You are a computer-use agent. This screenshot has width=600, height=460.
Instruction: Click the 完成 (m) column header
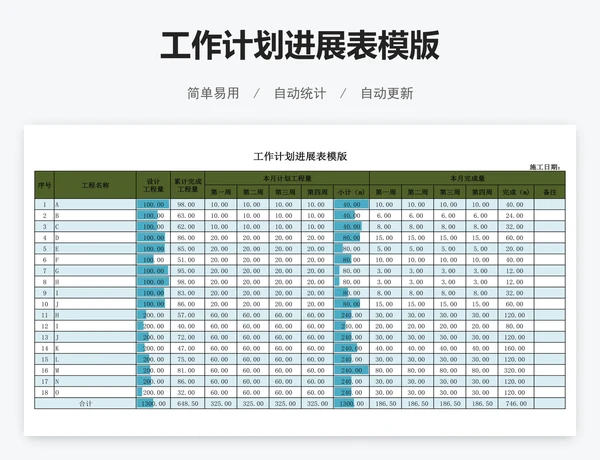coord(514,191)
